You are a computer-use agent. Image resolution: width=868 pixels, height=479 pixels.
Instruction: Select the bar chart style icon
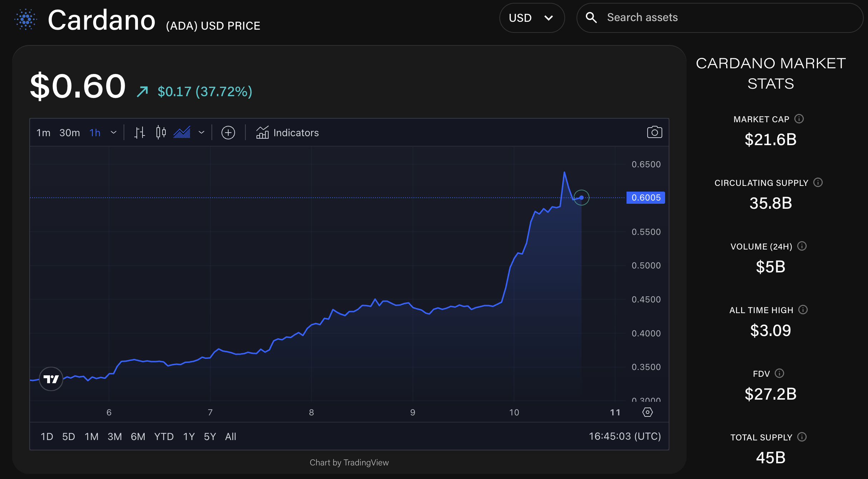139,133
